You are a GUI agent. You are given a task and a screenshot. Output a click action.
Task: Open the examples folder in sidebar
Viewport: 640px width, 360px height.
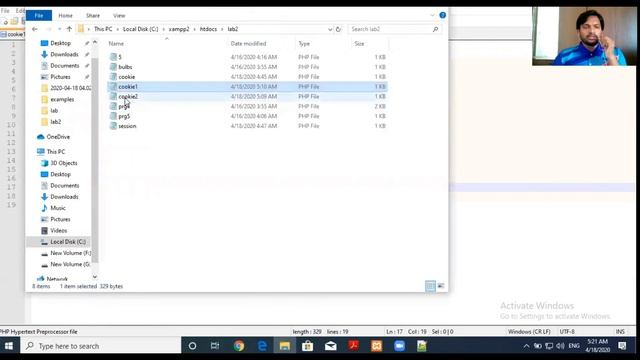coord(62,99)
